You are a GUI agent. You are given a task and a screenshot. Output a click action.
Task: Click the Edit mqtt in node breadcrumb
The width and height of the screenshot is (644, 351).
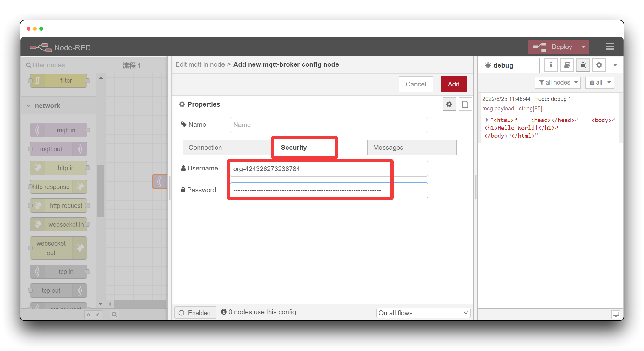coord(200,64)
